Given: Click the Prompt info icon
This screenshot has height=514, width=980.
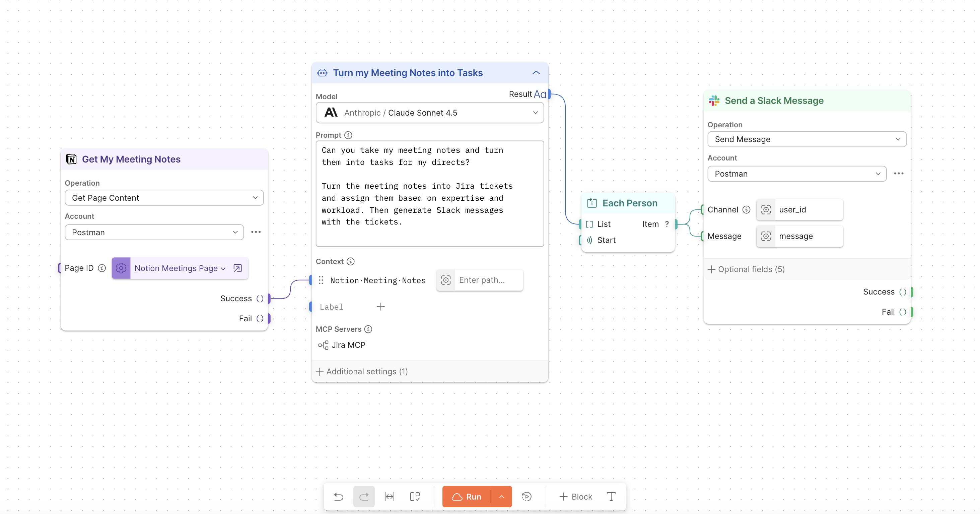Looking at the screenshot, I should tap(348, 135).
